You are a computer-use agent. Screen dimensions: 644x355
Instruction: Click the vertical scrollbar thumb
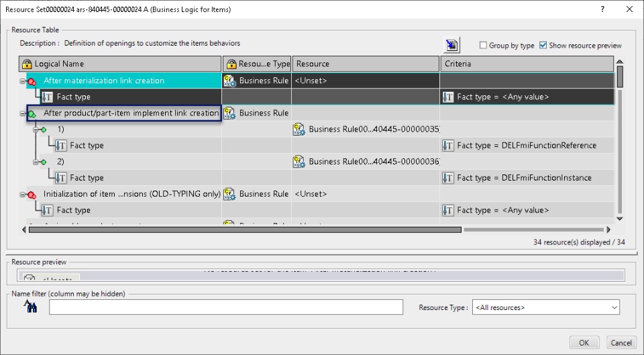pyautogui.click(x=620, y=77)
